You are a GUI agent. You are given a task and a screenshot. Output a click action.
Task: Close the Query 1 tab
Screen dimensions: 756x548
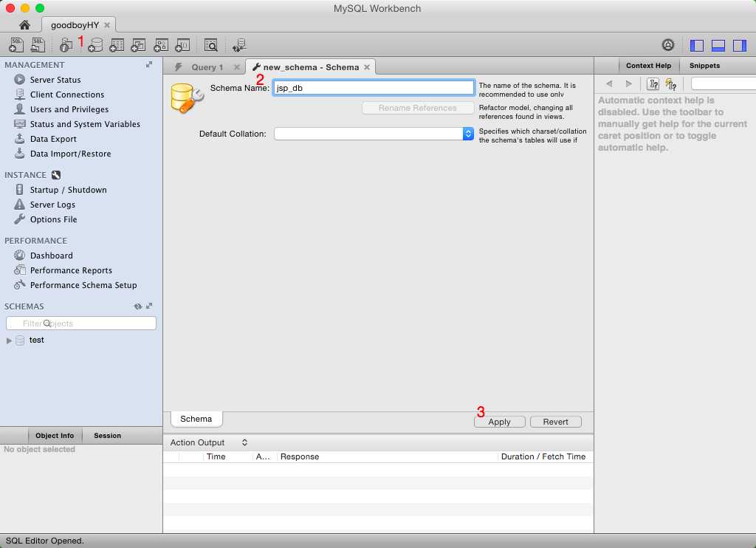pos(237,67)
